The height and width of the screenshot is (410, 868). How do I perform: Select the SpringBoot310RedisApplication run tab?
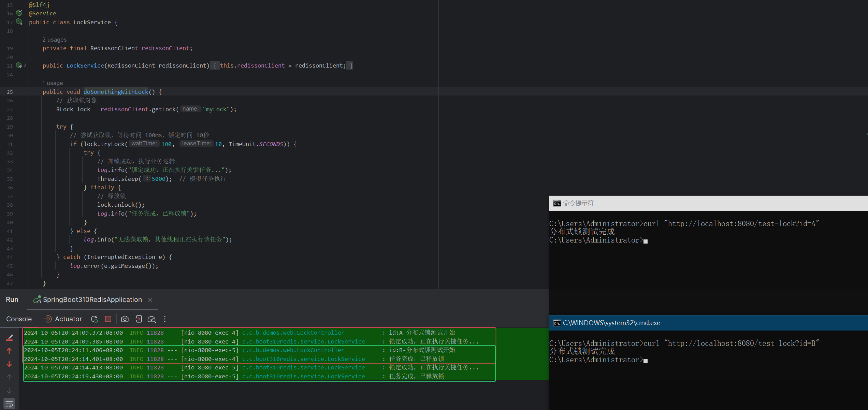(x=92, y=299)
